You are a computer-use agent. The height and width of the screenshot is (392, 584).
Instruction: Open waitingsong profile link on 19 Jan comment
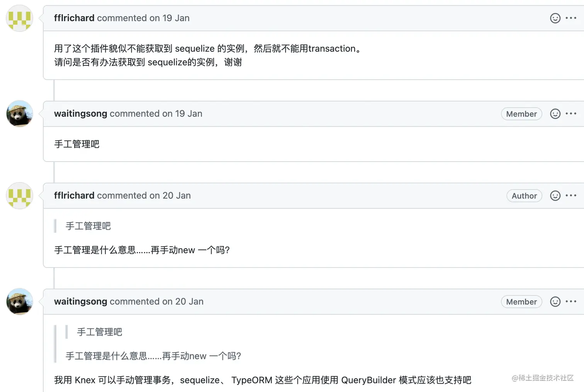[x=80, y=114]
